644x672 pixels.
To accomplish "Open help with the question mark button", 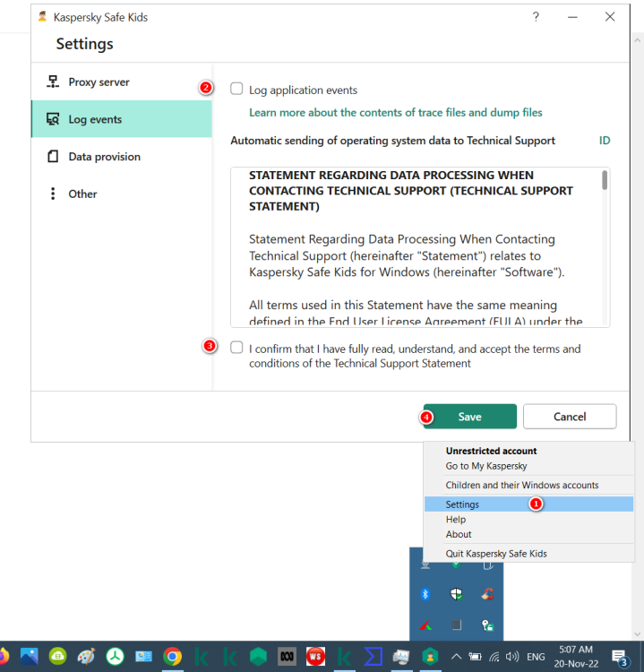I will (536, 17).
